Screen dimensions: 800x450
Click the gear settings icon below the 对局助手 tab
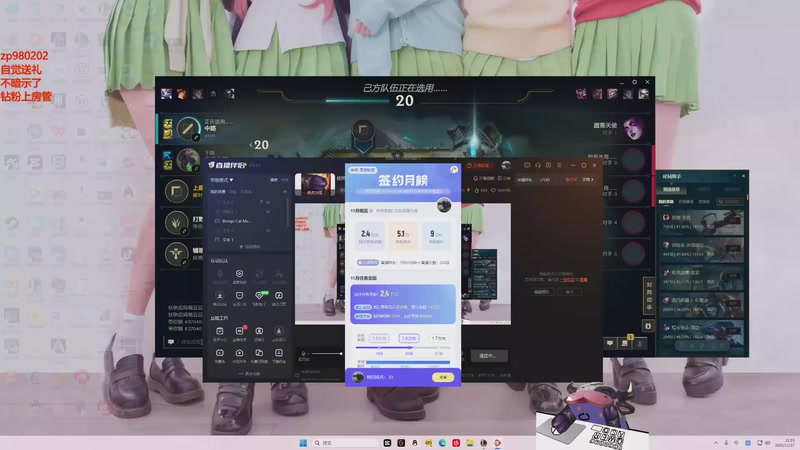click(648, 326)
